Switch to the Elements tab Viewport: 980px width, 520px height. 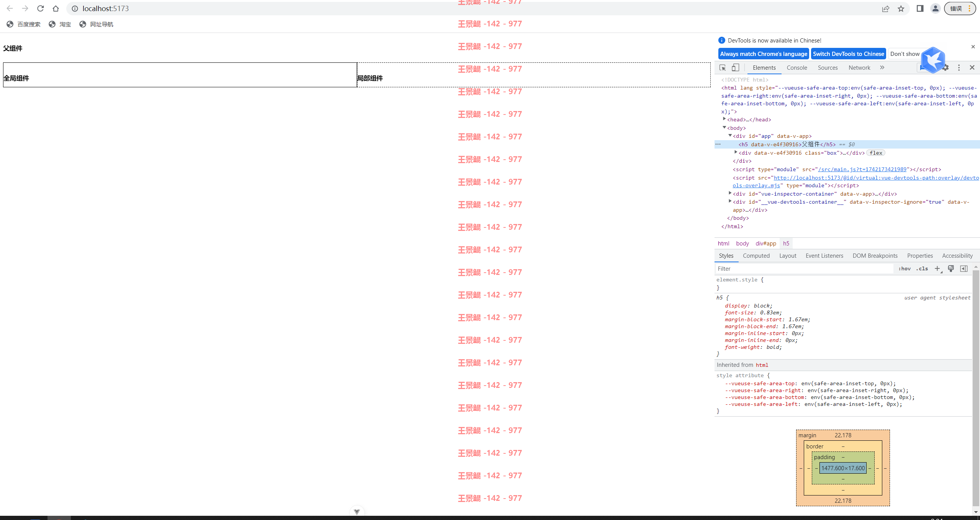(x=764, y=67)
